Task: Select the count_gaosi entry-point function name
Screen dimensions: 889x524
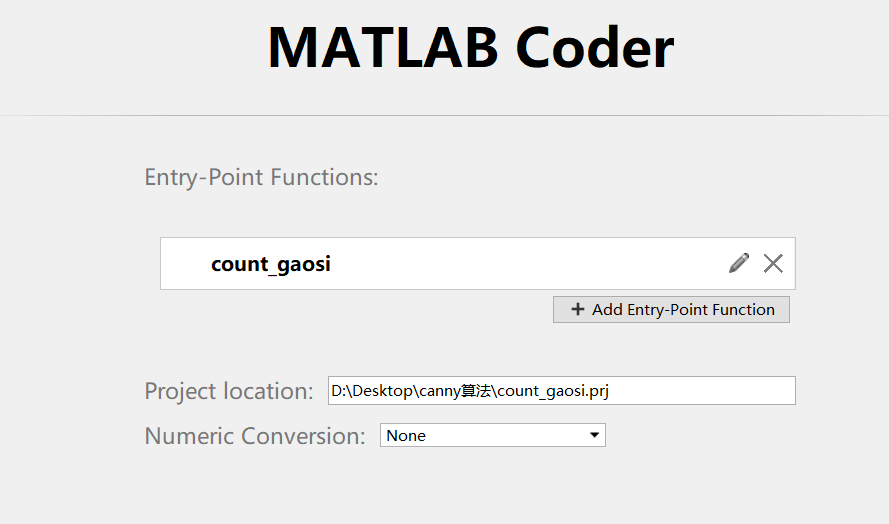Action: point(270,264)
